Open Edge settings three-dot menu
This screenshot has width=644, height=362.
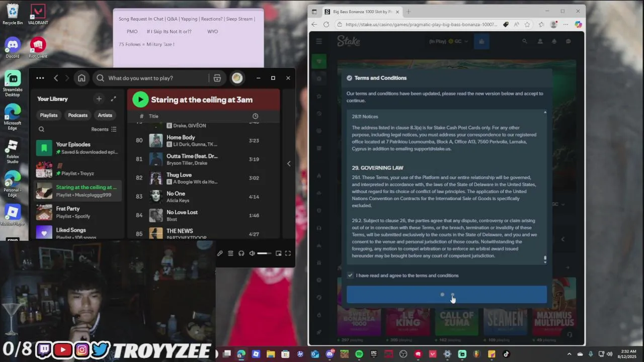click(566, 24)
